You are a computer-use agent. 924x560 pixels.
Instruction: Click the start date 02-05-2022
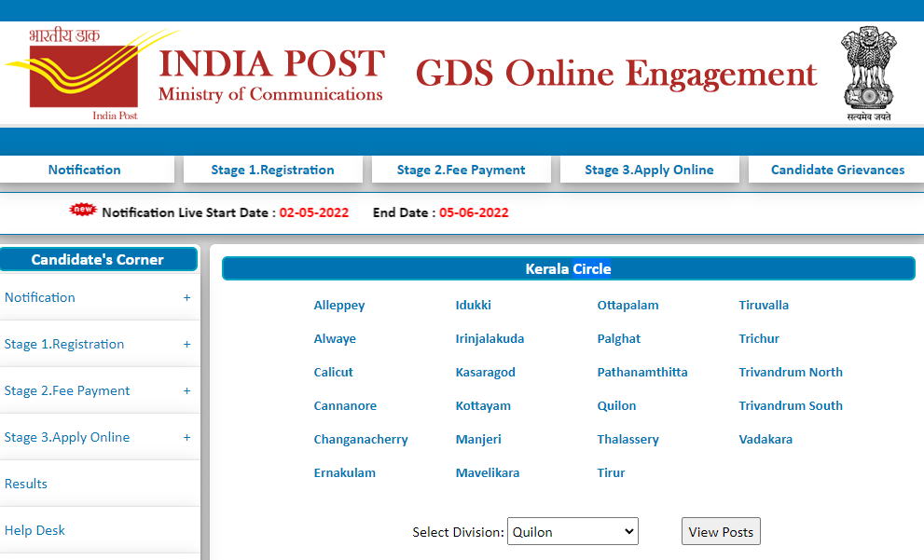314,212
